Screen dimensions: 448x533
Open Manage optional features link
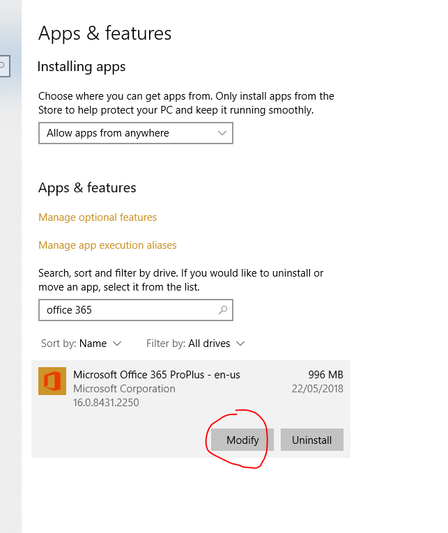tap(98, 217)
